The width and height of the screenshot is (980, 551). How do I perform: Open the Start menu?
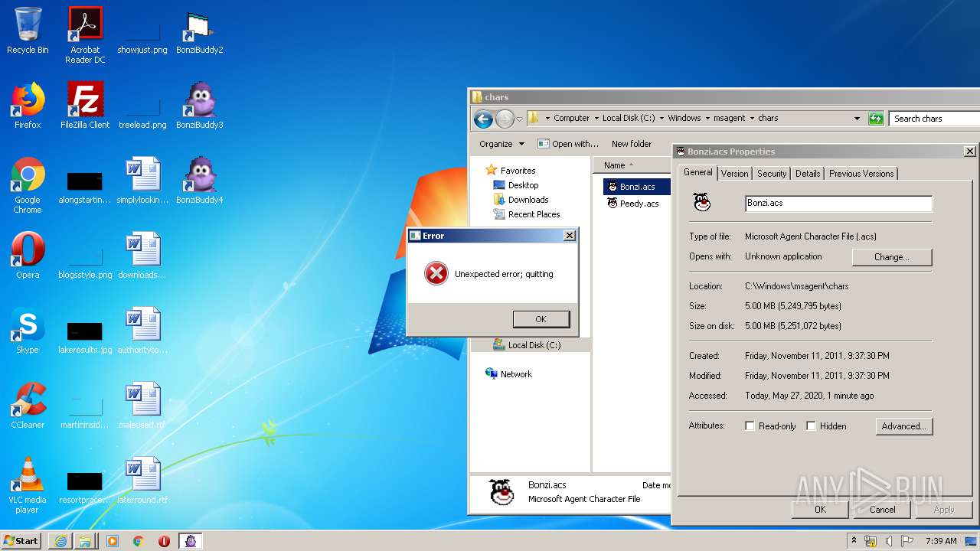point(21,541)
